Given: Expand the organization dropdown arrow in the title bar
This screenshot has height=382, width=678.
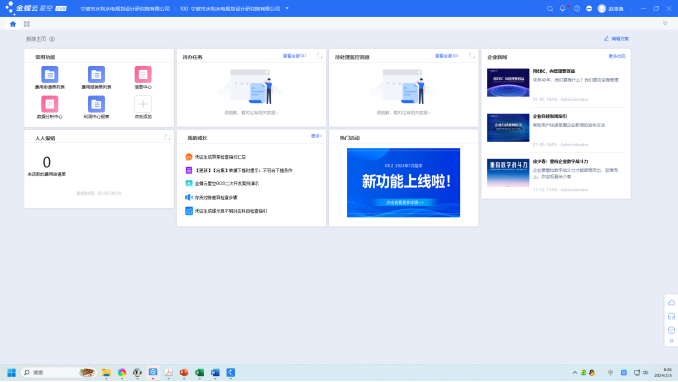Looking at the screenshot, I should [287, 9].
